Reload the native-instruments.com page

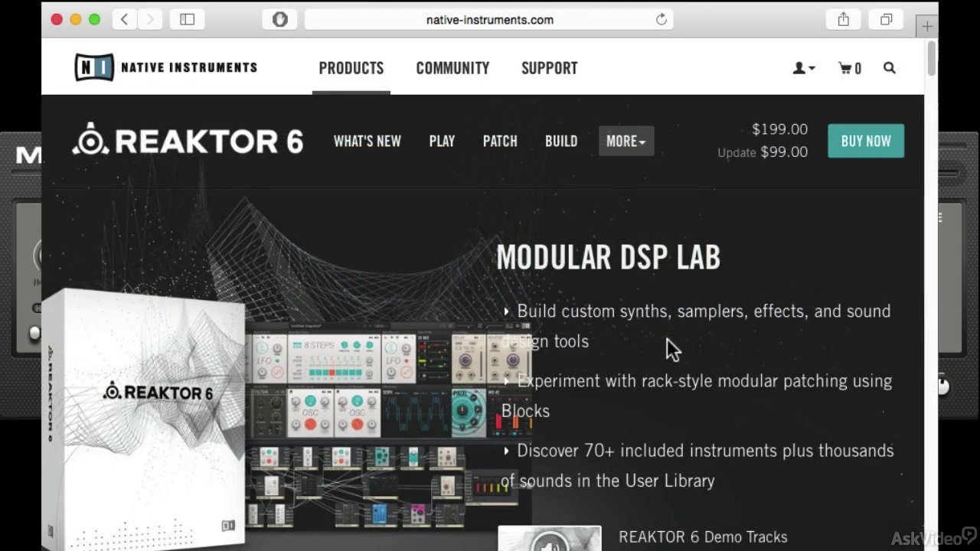[661, 20]
